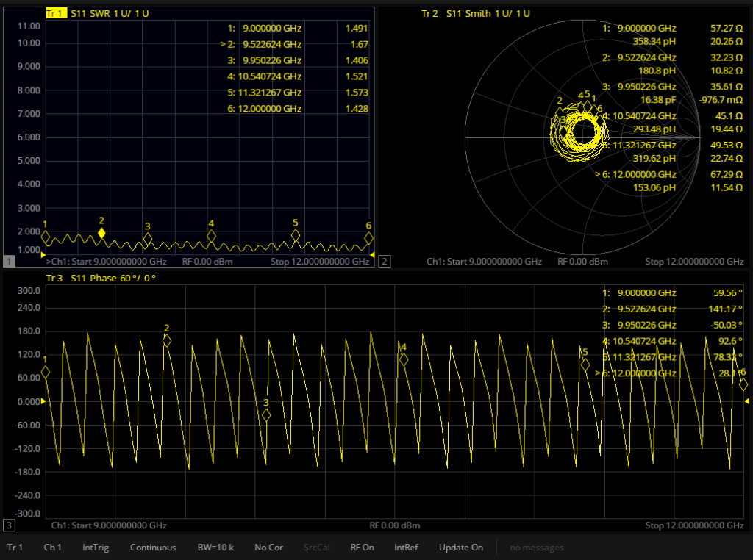This screenshot has width=753, height=560.
Task: Activate window 2 number box
Action: (x=384, y=261)
